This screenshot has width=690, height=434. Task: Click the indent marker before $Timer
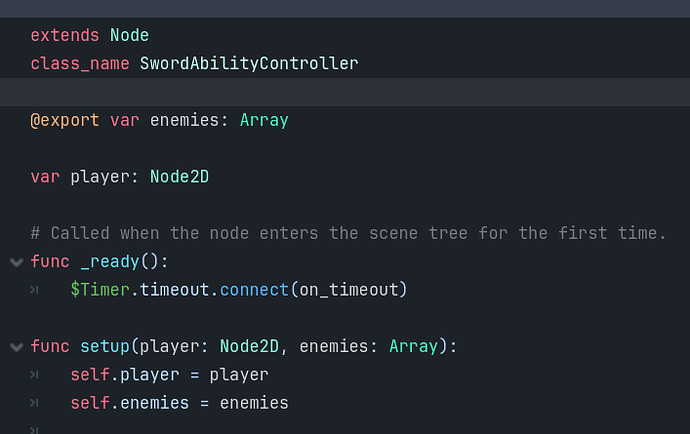(x=35, y=290)
